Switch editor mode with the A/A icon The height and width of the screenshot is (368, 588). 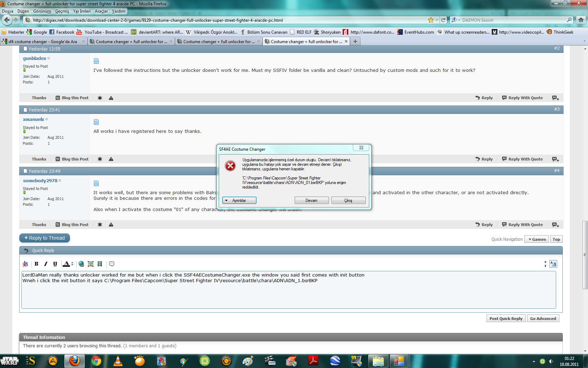pos(553,264)
